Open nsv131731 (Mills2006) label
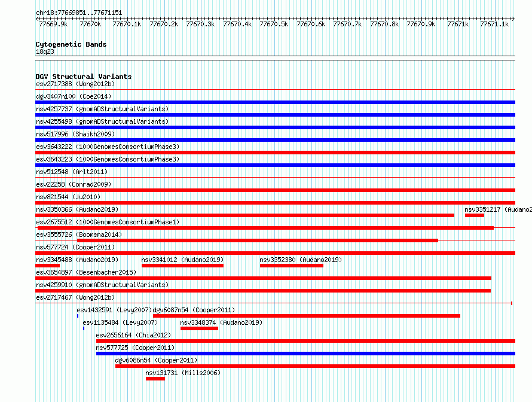Image resolution: width=532 pixels, height=402 pixels. tap(183, 373)
